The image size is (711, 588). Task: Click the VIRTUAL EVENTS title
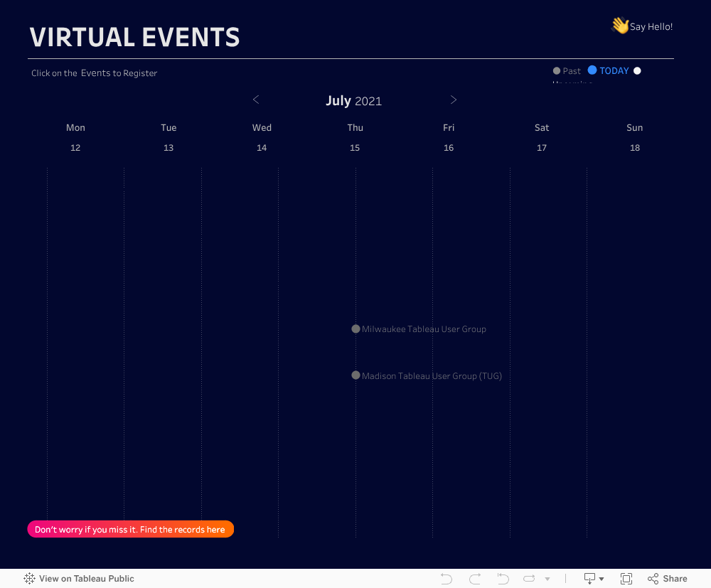click(134, 37)
